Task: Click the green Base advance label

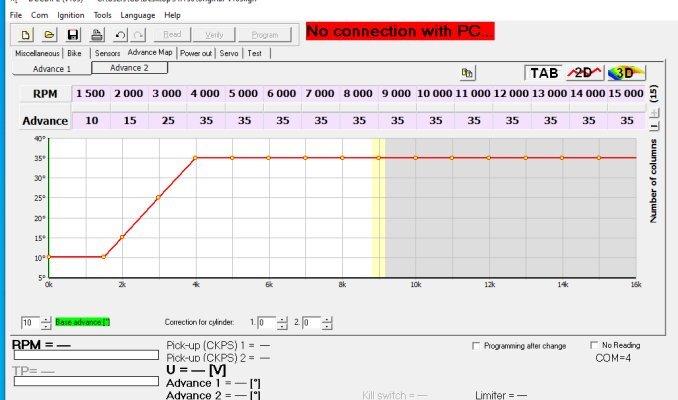Action: [83, 322]
